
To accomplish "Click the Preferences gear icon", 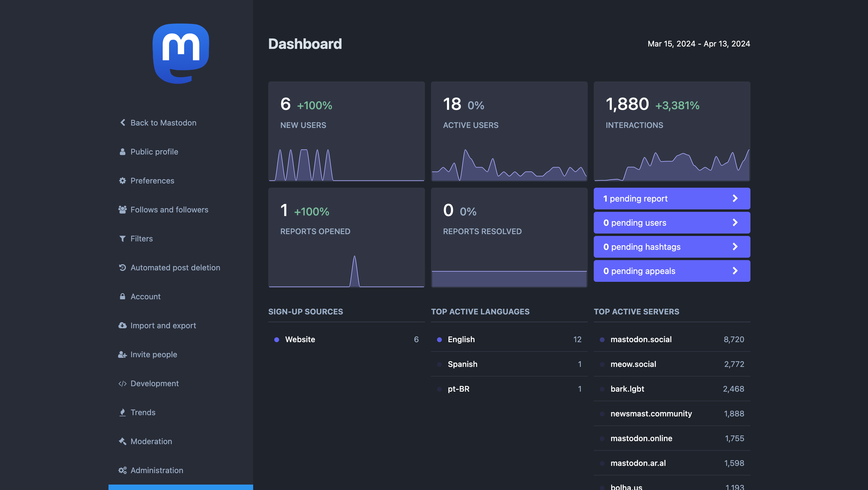I will (x=122, y=180).
